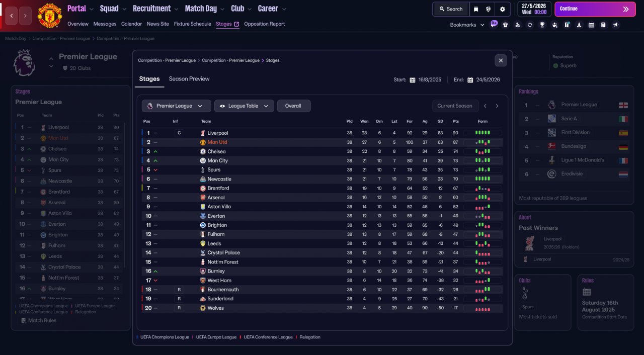Click the Start date calendar icon

click(413, 79)
